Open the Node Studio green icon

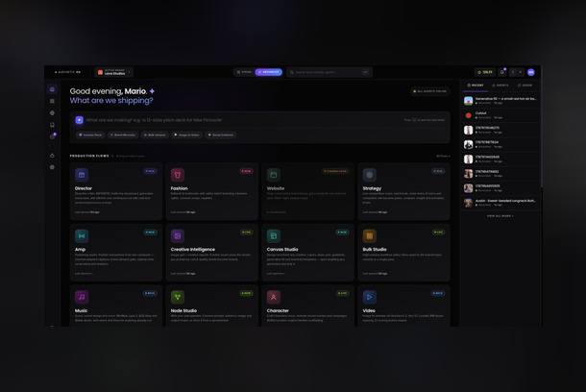pyautogui.click(x=178, y=297)
